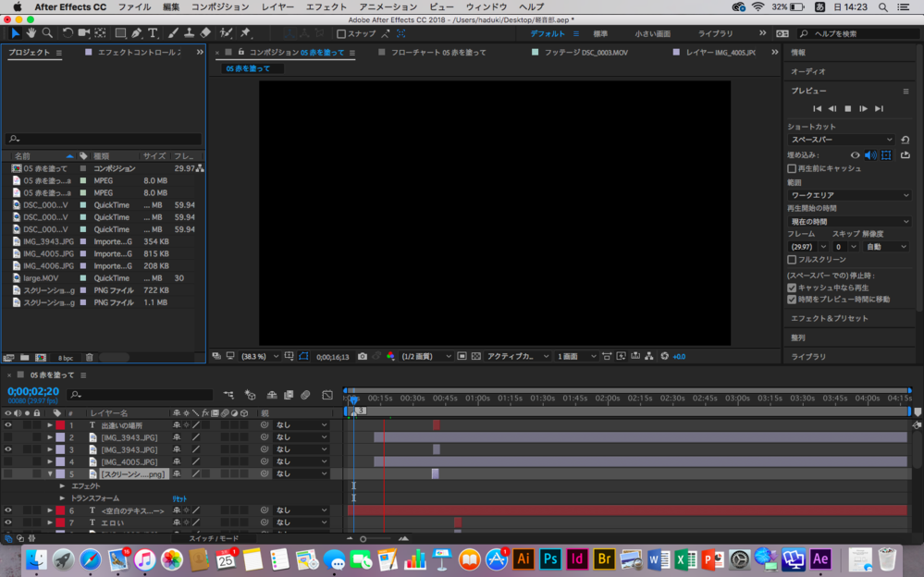Open the resolution (1/2 画質) dropdown
Screen dimensions: 924x577
[425, 357]
